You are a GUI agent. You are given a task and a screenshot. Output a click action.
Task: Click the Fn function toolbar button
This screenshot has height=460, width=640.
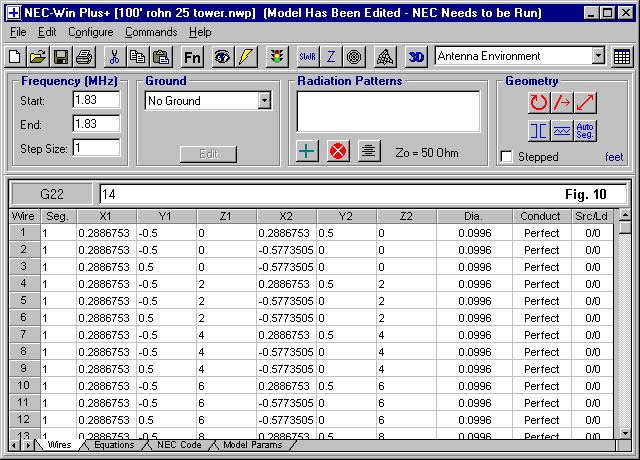click(x=192, y=57)
